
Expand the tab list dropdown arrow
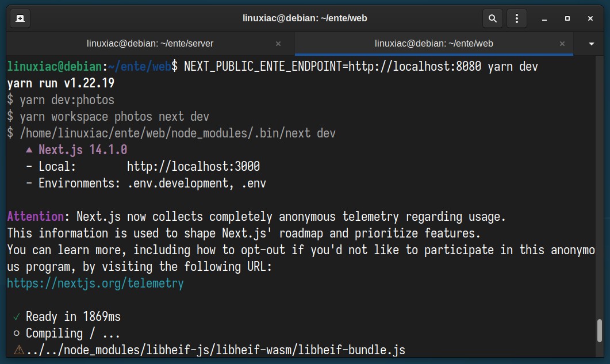[x=592, y=44]
